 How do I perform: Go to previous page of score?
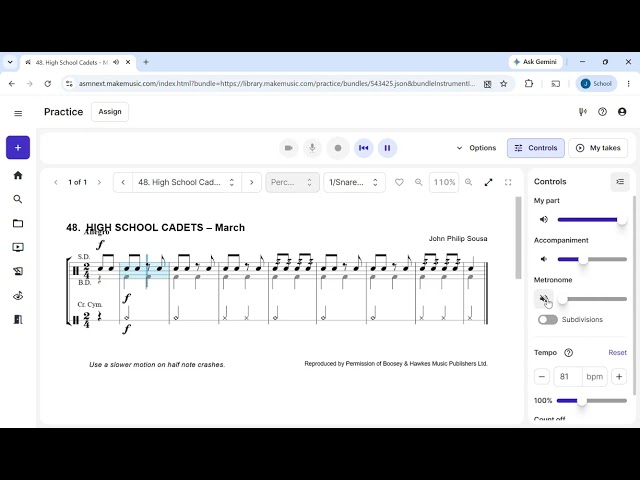tap(56, 182)
